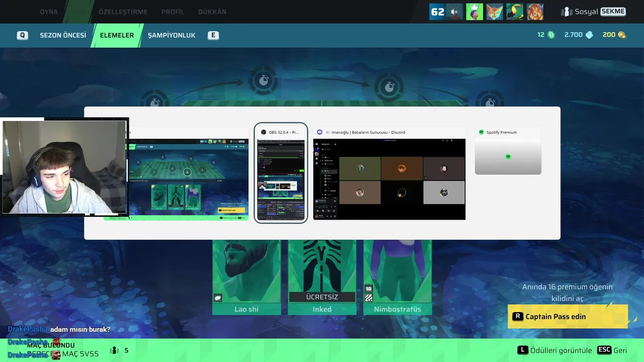Screen dimensions: 644x362
Task: Select the fox avatar icon
Action: click(495, 12)
